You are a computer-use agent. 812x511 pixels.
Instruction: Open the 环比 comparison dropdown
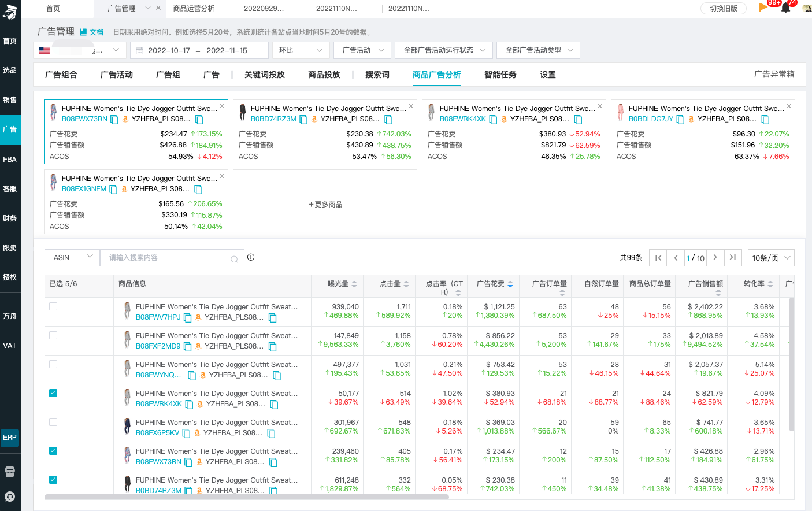tap(301, 50)
